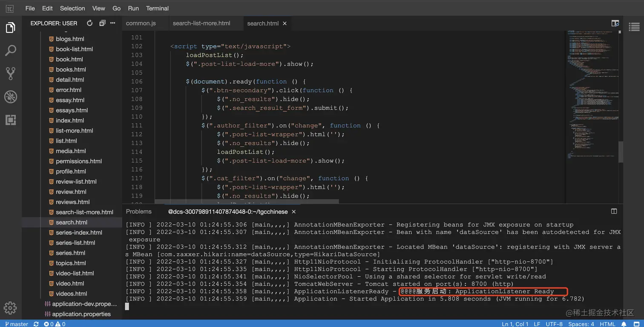Open the File menu
The width and height of the screenshot is (644, 327).
tap(30, 8)
